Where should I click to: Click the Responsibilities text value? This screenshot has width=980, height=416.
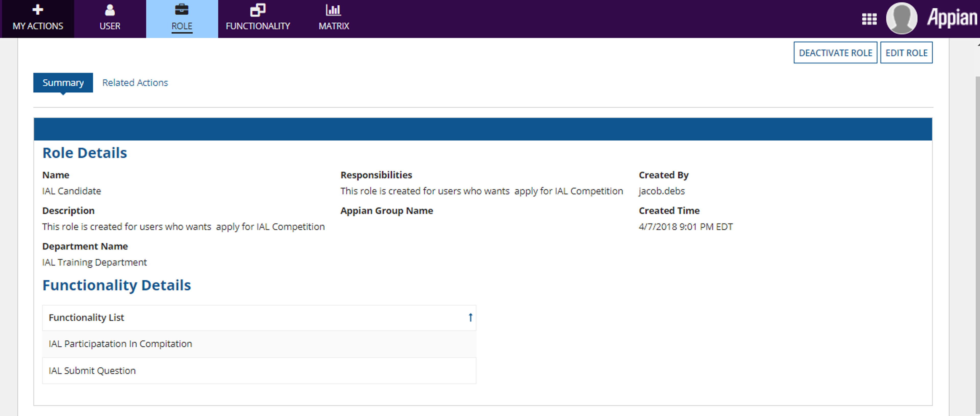pyautogui.click(x=482, y=191)
